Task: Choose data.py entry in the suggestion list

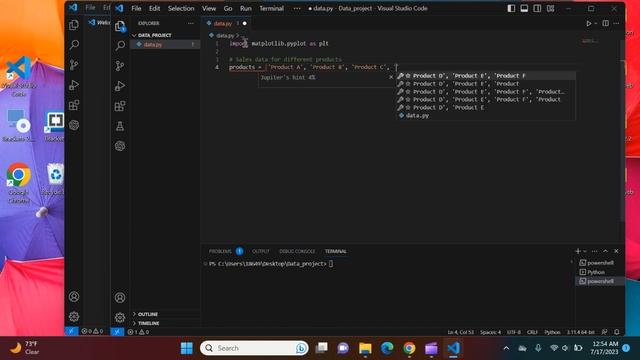Action: (486, 116)
